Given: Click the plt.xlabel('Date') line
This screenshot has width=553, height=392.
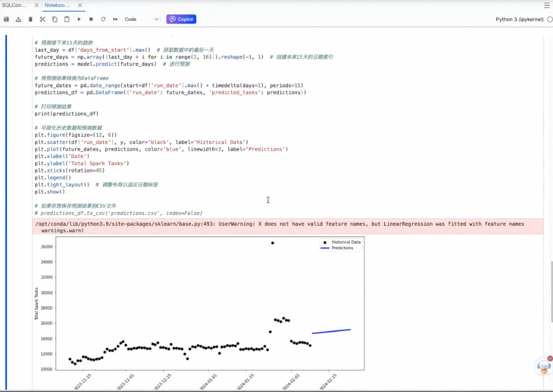Looking at the screenshot, I should click(62, 157).
